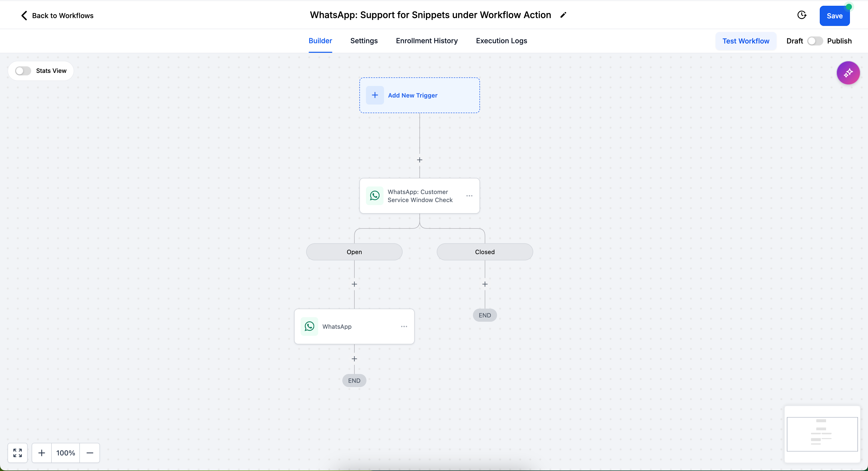Click the workflow title text
Screen dimensions: 868x471
(x=430, y=15)
